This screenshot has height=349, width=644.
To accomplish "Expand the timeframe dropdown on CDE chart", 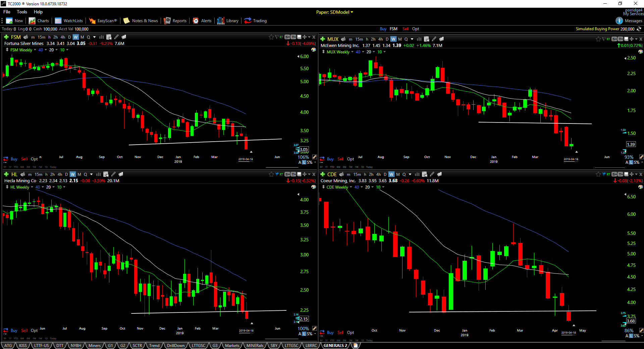I will 410,174.
